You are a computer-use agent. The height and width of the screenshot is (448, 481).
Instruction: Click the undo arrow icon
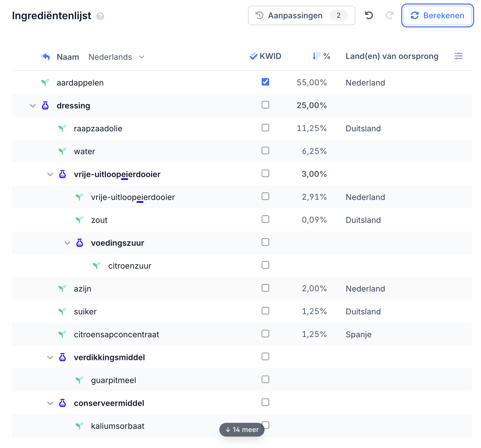pos(369,15)
